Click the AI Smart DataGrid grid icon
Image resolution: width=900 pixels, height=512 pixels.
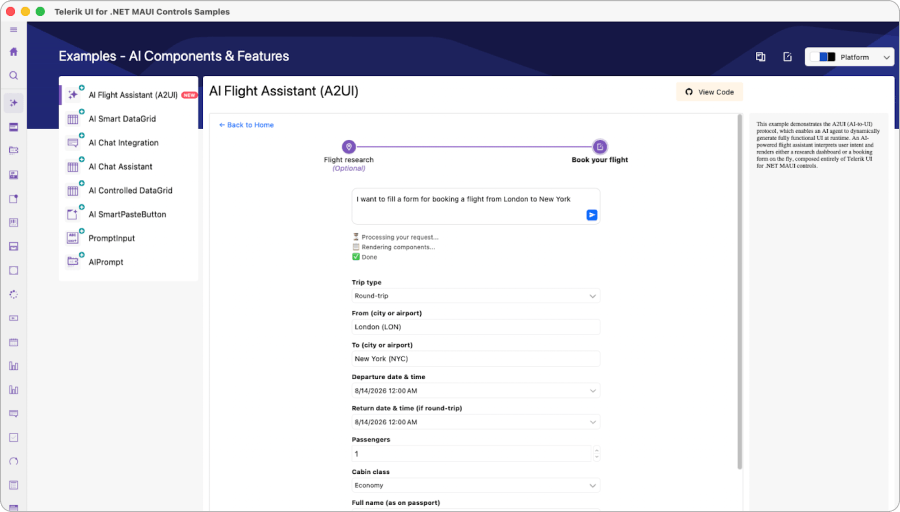point(73,118)
